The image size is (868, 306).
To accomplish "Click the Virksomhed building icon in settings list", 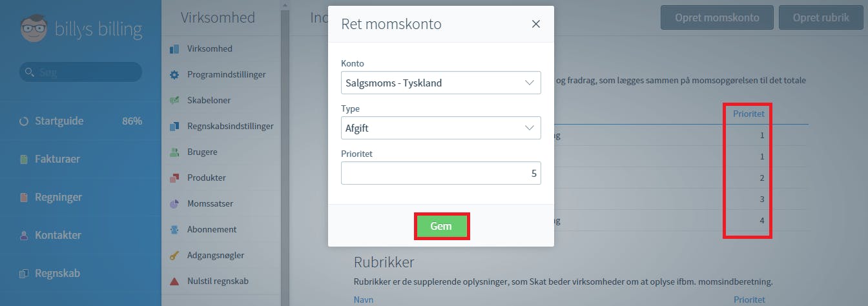I will click(174, 49).
